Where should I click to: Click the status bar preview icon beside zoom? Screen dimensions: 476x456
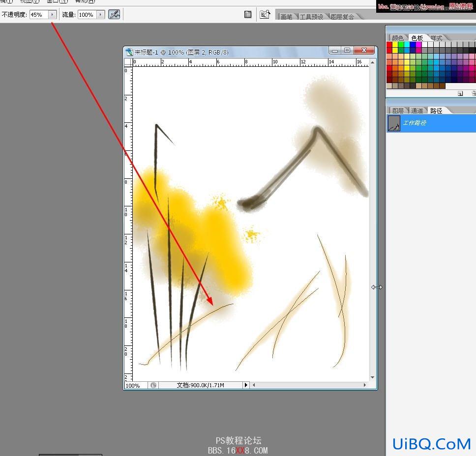click(x=153, y=385)
